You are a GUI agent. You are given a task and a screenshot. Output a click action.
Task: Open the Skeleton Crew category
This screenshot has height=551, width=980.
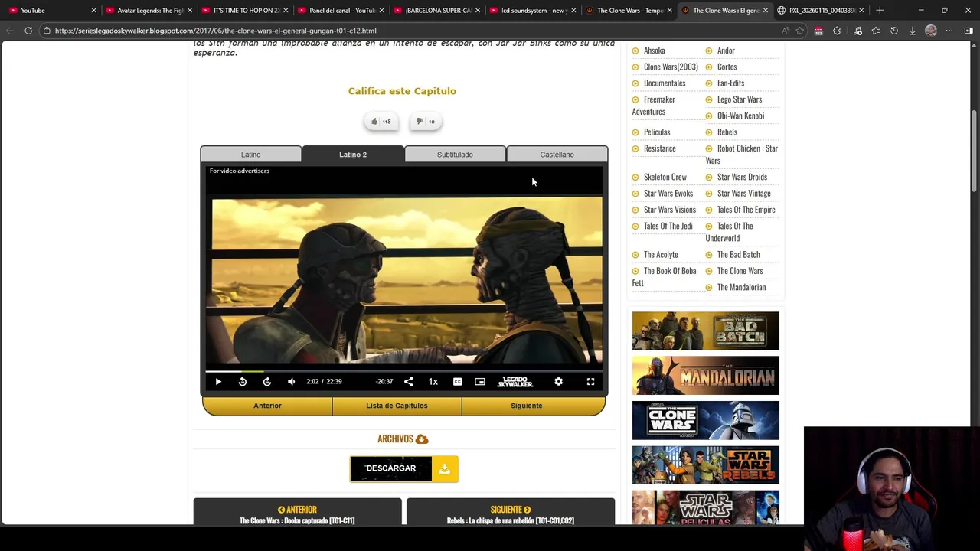click(x=665, y=177)
